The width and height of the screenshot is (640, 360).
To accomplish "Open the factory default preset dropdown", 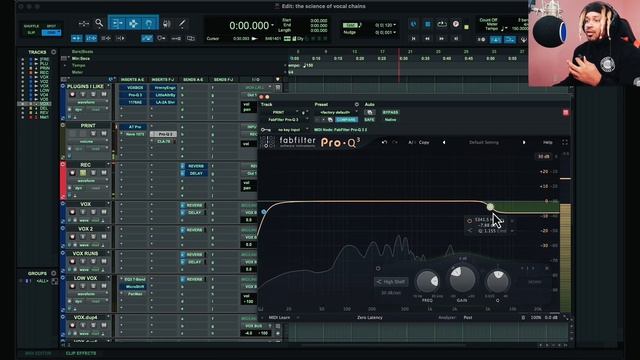I will (x=336, y=112).
